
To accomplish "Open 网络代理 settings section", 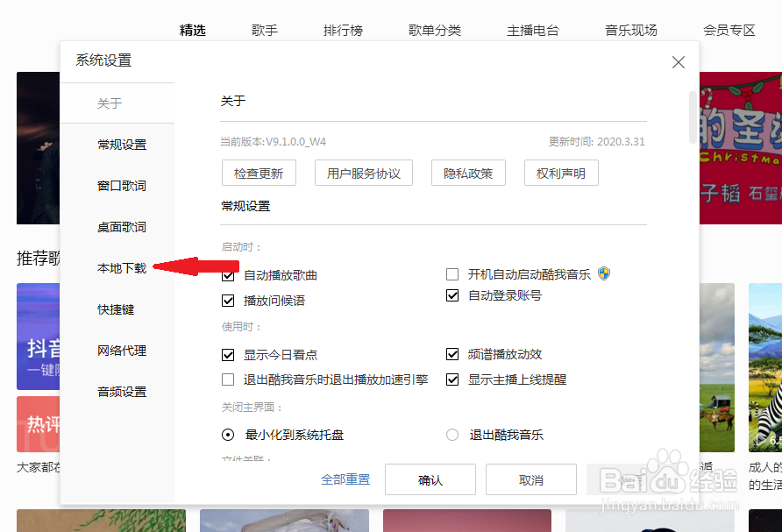I will (122, 351).
